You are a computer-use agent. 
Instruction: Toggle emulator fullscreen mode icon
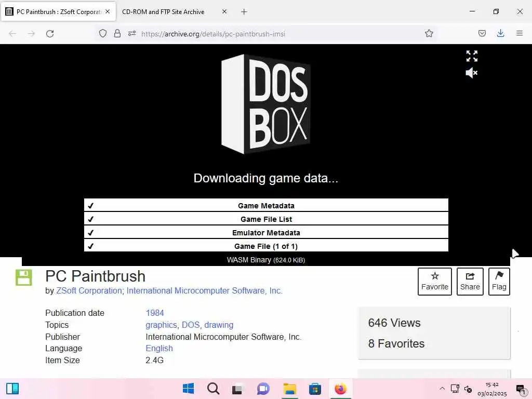(472, 56)
